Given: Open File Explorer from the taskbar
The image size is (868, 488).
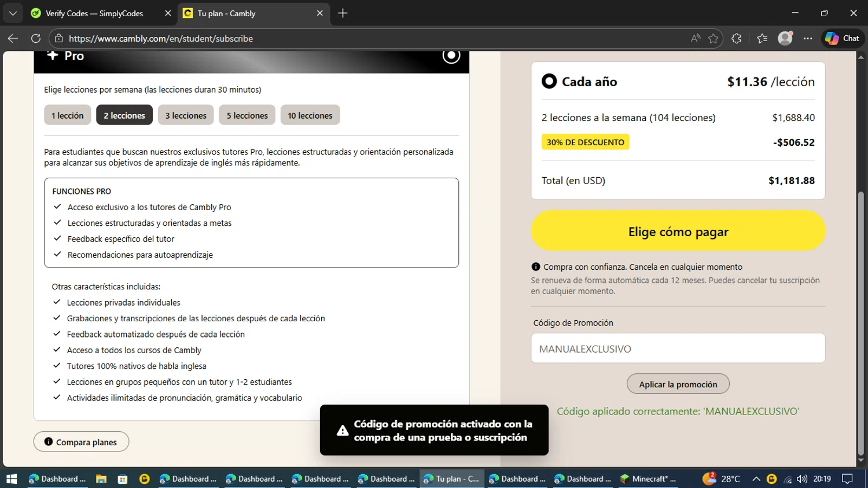Looking at the screenshot, I should [x=101, y=479].
